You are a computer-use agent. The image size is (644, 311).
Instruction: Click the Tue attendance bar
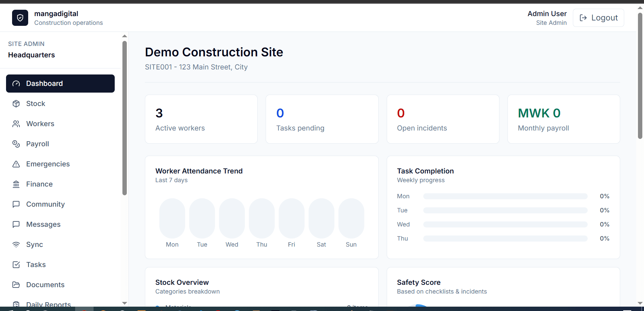[202, 218]
